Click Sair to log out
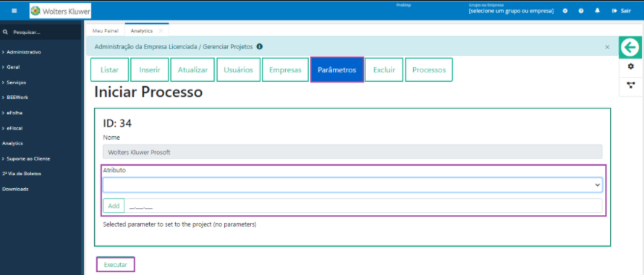This screenshot has width=644, height=275. tap(622, 11)
